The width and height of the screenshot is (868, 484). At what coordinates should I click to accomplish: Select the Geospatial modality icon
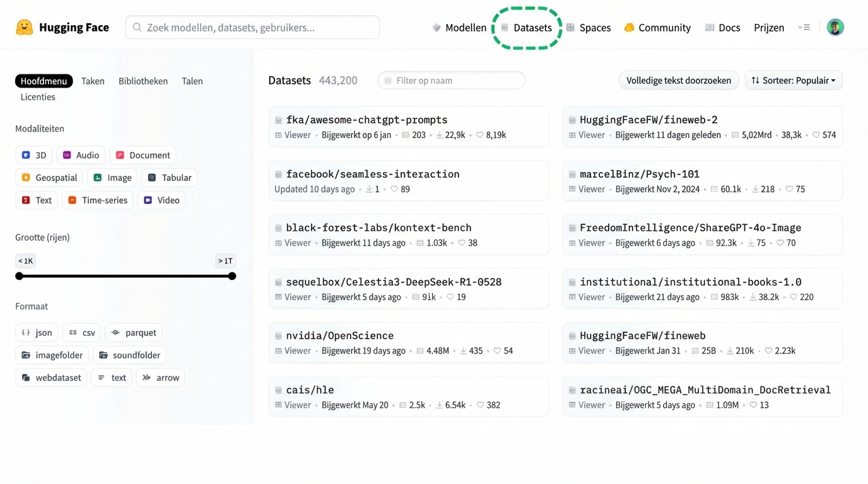pyautogui.click(x=26, y=178)
